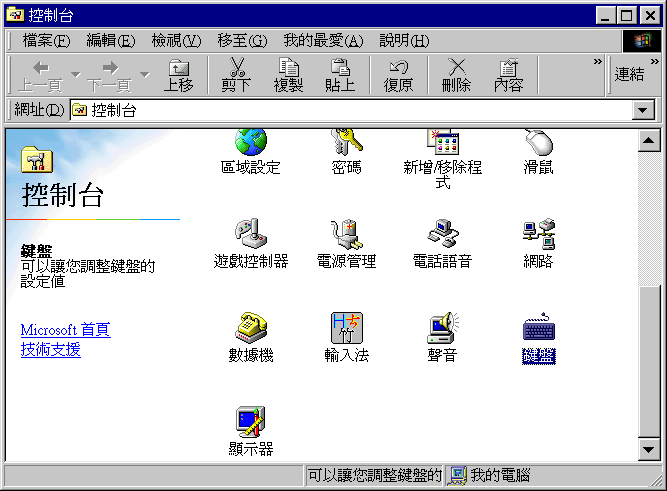Click the Microsoft 首頁 link
The width and height of the screenshot is (667, 491).
point(65,330)
